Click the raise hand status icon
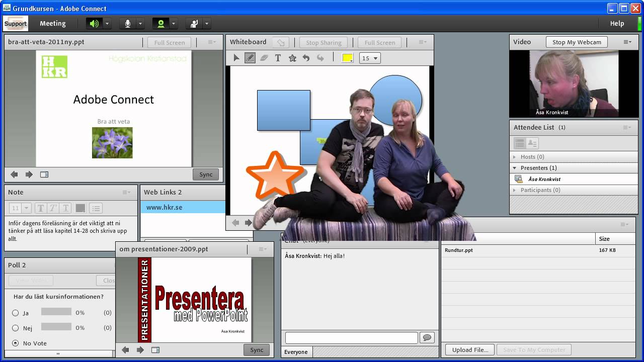This screenshot has height=362, width=644. point(194,24)
